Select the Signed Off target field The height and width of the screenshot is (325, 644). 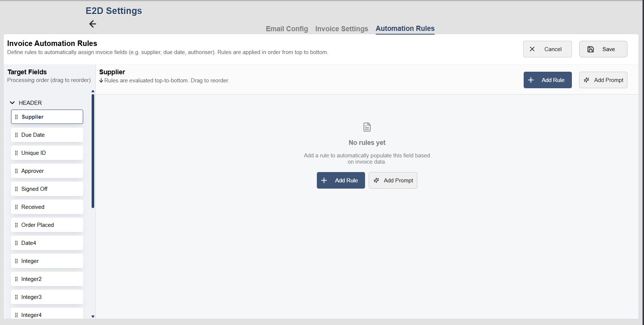[47, 189]
